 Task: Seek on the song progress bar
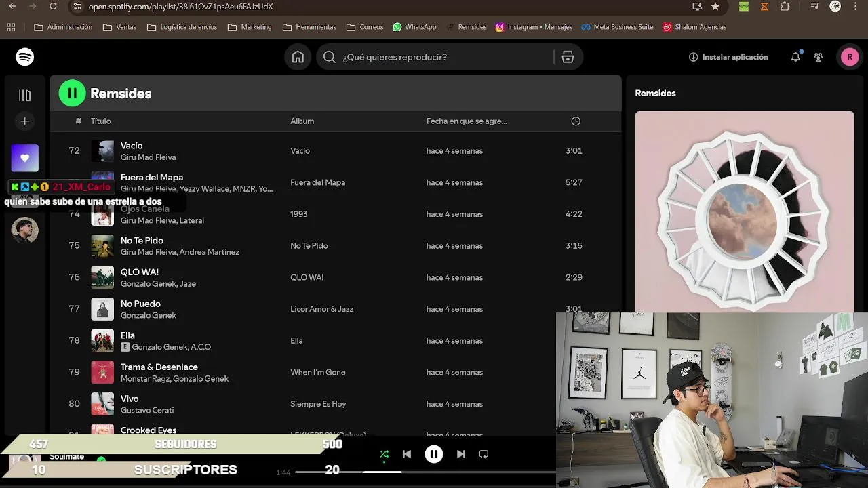(x=425, y=472)
